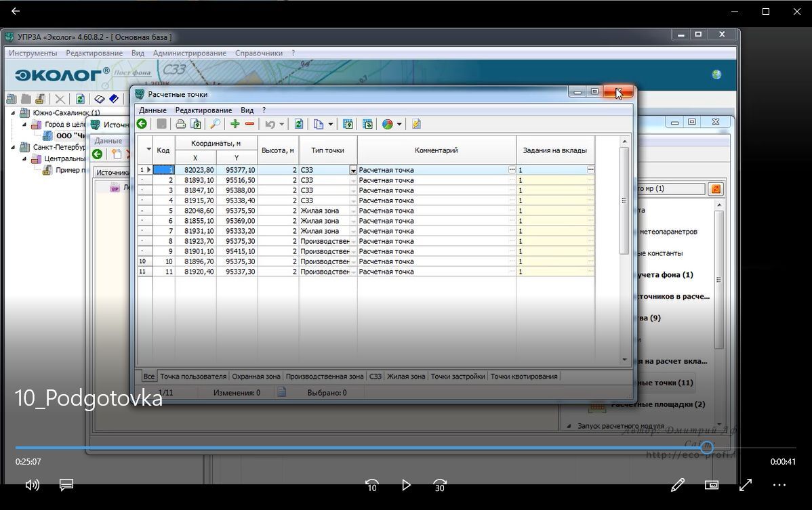Click the video progress slider handle

click(707, 448)
